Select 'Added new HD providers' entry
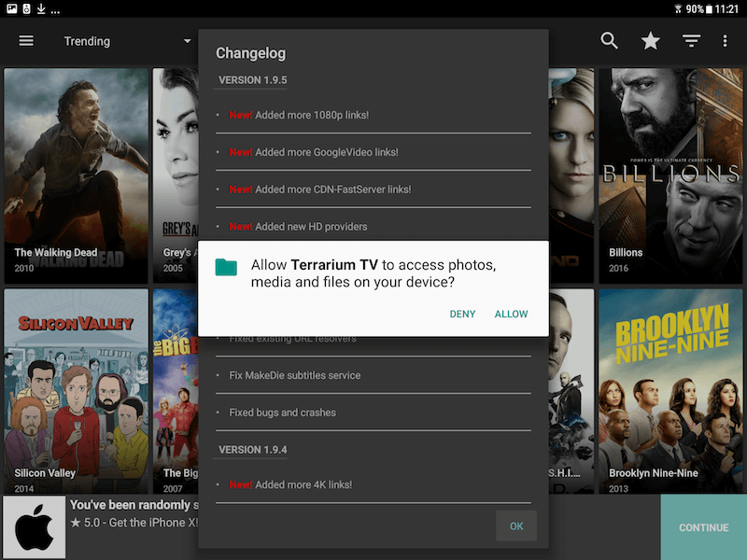 pyautogui.click(x=373, y=226)
